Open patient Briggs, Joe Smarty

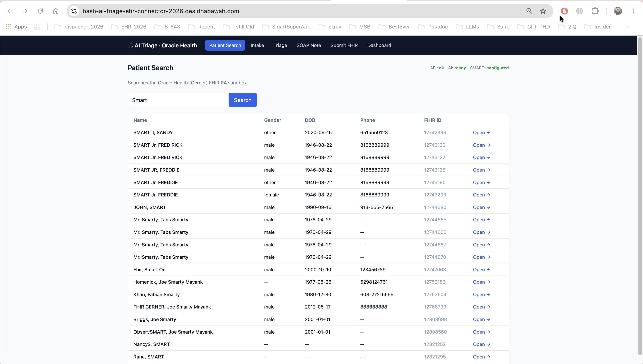tap(481, 319)
